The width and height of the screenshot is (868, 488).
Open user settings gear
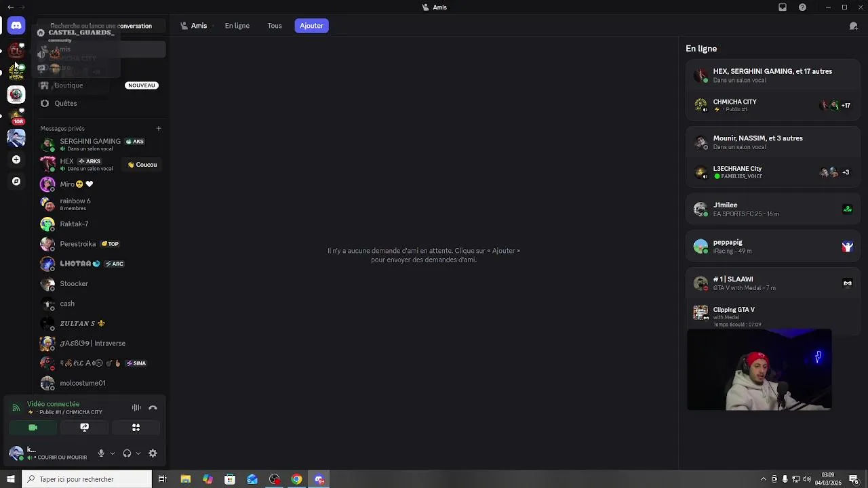click(x=153, y=453)
